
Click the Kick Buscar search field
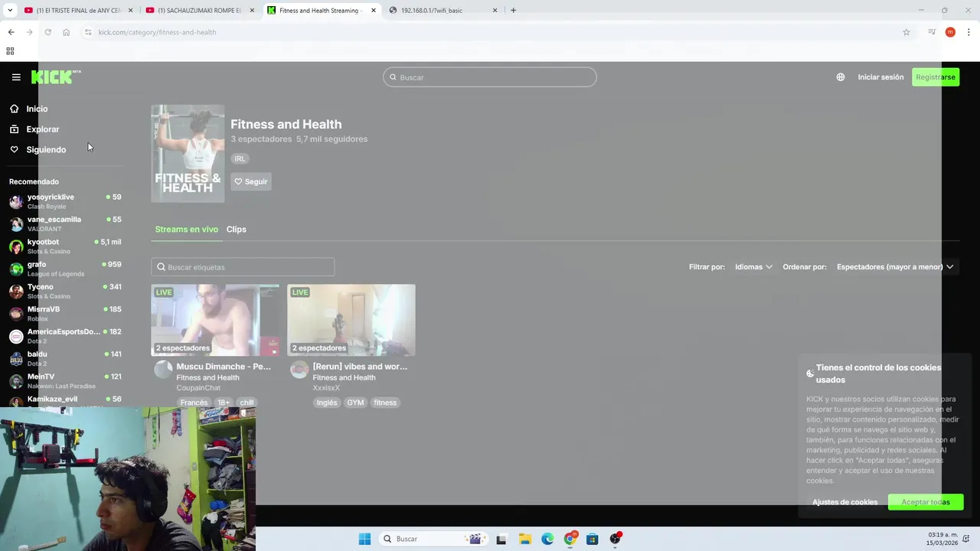click(x=490, y=77)
